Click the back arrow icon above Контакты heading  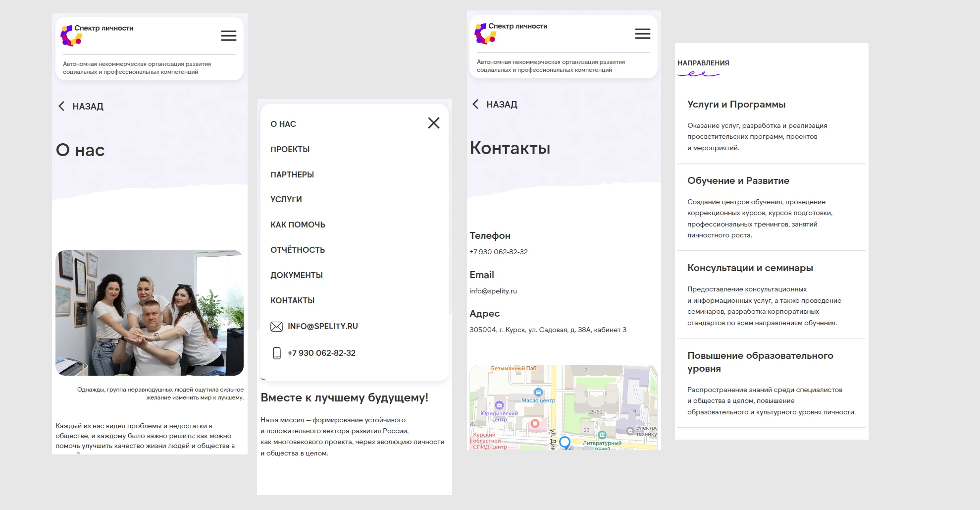coord(475,104)
